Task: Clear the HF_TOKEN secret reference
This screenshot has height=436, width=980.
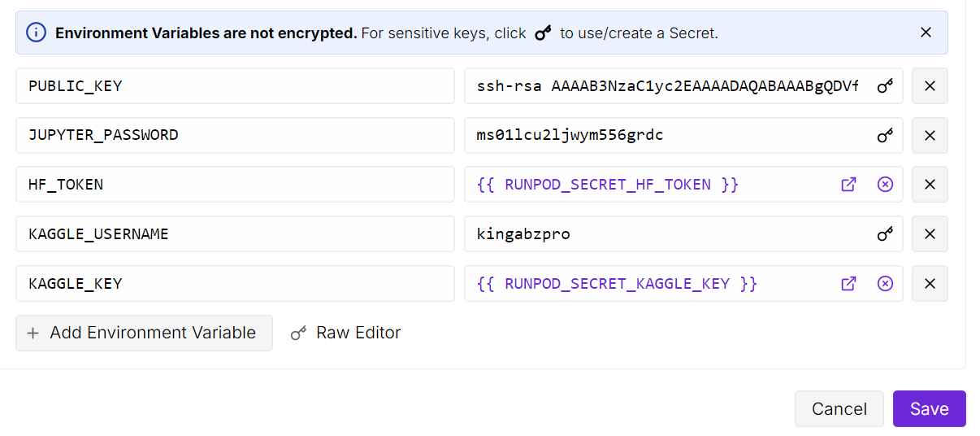Action: [885, 185]
